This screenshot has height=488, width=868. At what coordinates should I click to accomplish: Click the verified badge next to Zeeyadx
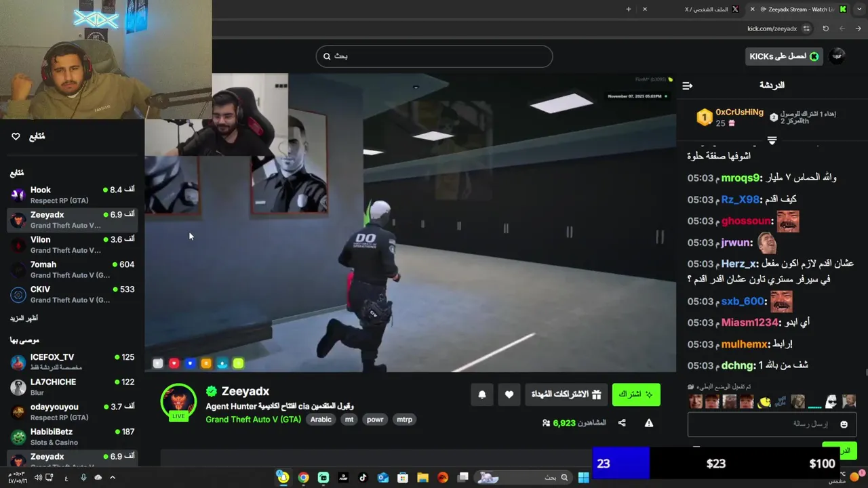(212, 391)
